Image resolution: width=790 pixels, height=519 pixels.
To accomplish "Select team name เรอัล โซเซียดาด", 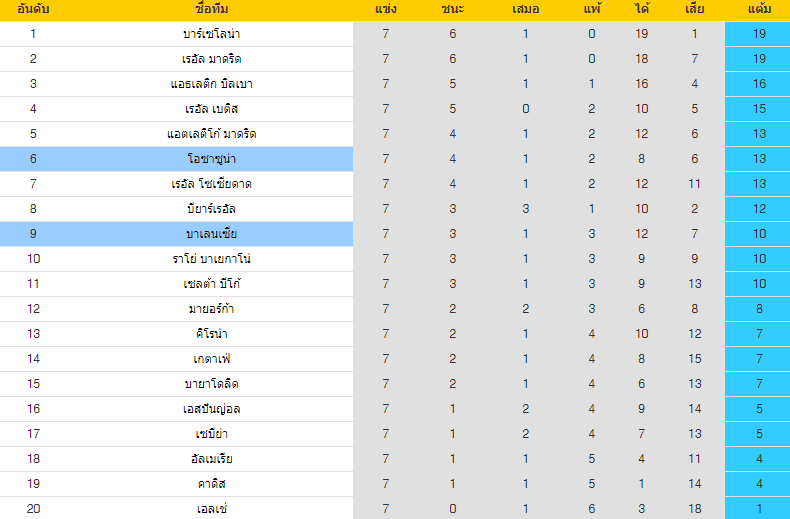I will click(212, 184).
